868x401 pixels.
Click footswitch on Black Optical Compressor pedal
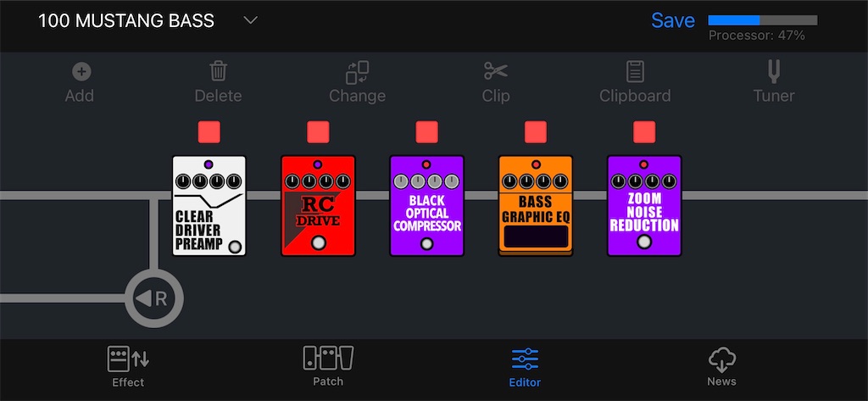coord(427,243)
